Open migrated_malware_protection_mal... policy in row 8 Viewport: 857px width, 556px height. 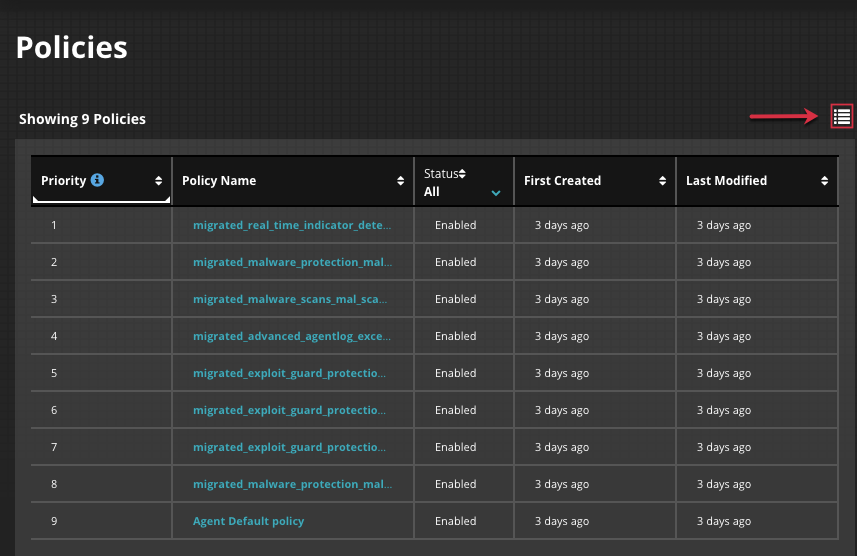coord(292,484)
